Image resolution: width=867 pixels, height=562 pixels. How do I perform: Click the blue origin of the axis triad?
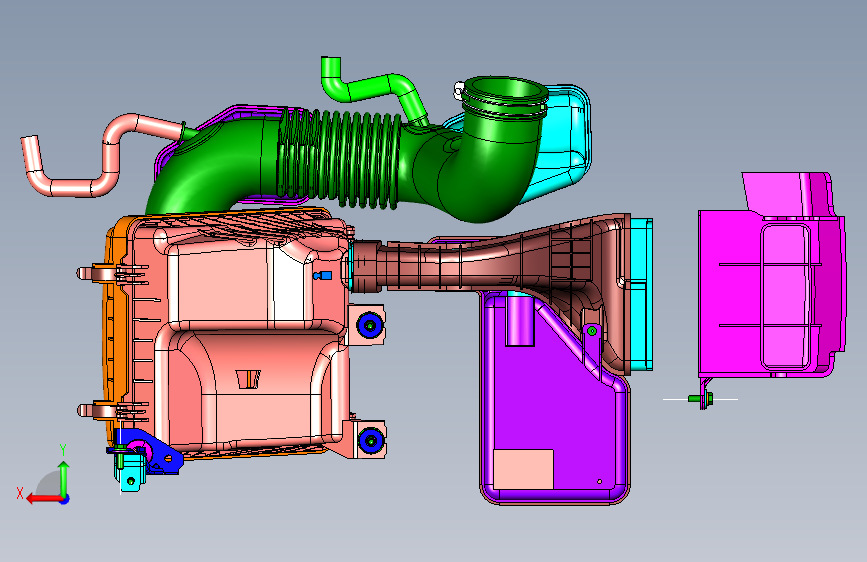(x=65, y=499)
